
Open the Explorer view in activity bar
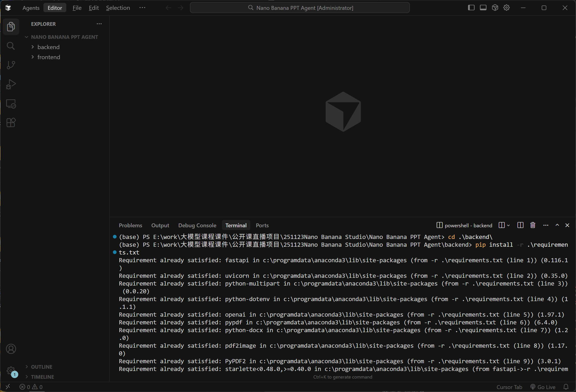11,26
